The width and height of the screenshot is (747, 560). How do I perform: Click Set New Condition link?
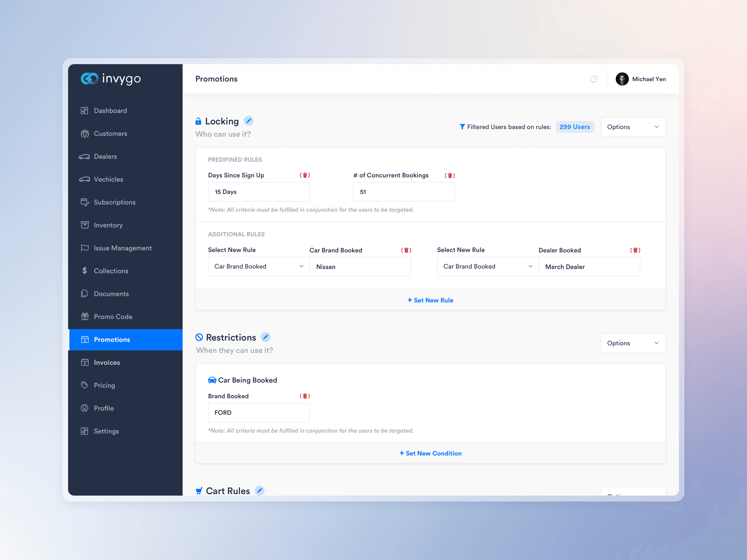coord(430,453)
